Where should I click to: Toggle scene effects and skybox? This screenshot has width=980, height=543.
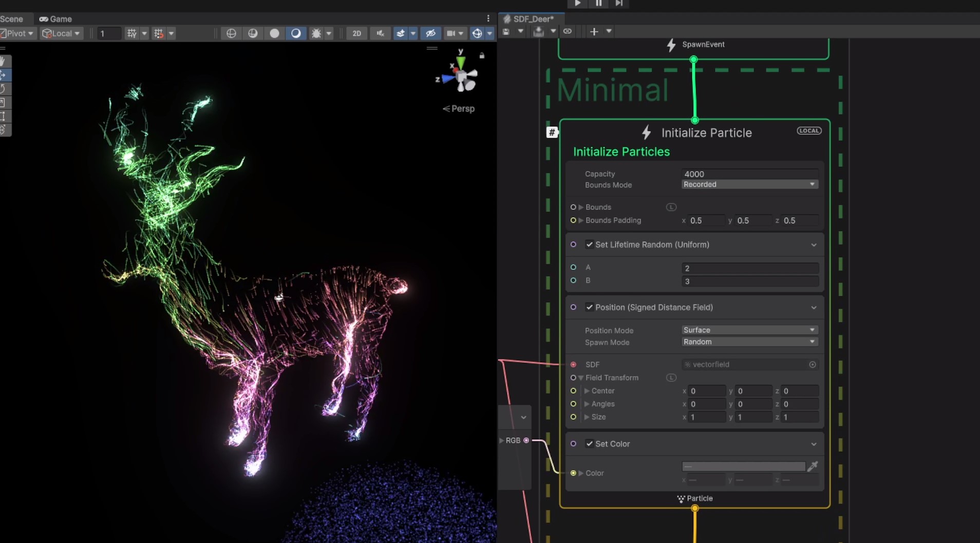(401, 33)
